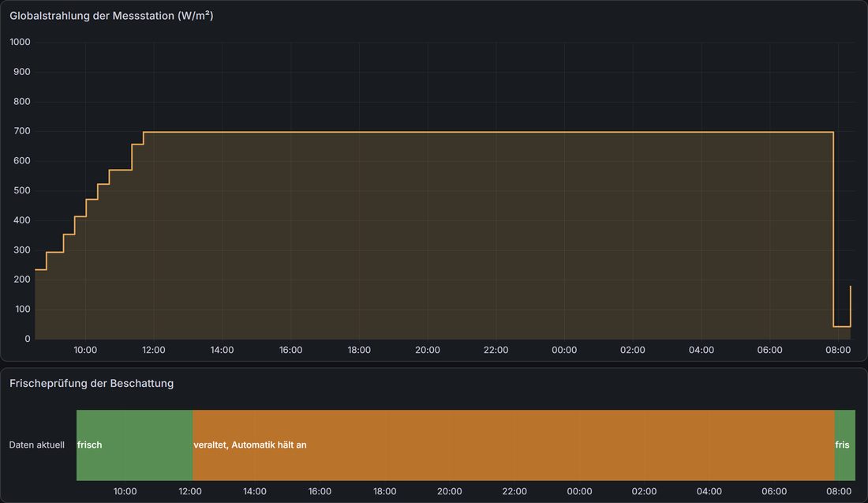The width and height of the screenshot is (868, 503).
Task: Open the Frischeprüfung der Beschattung panel title
Action: point(92,383)
